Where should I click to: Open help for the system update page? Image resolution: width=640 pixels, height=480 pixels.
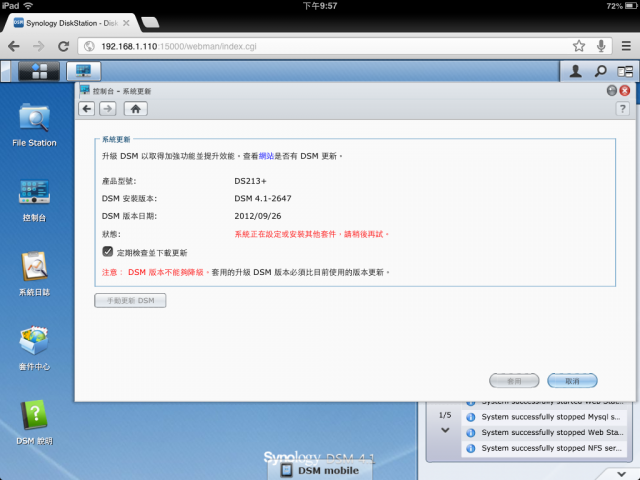(622, 109)
